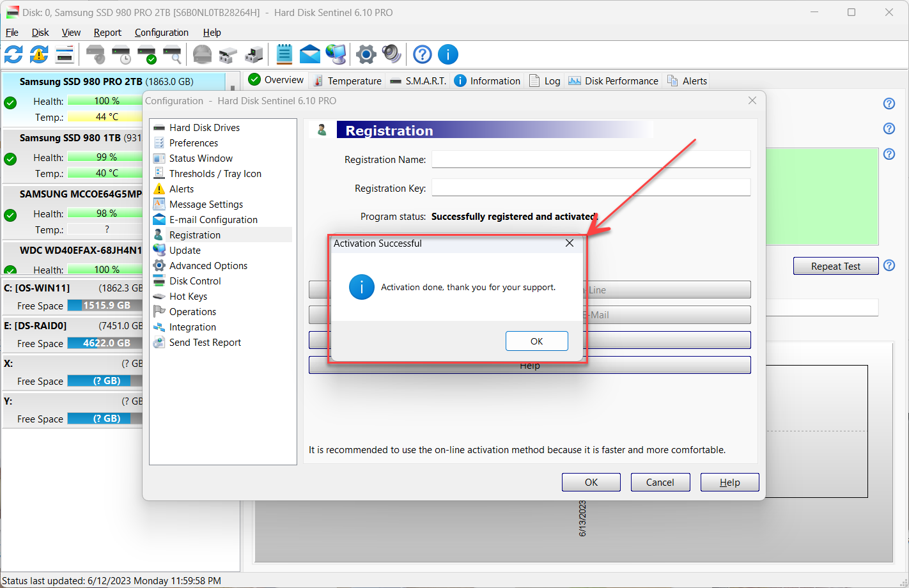Click the speaker sound toolbar icon

pyautogui.click(x=391, y=54)
